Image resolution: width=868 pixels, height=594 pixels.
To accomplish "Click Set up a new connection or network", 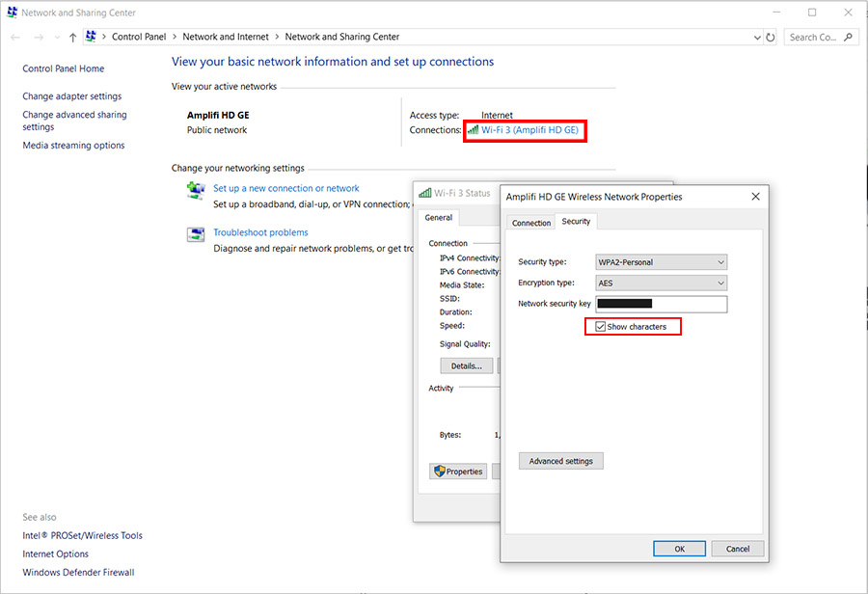I will (286, 188).
